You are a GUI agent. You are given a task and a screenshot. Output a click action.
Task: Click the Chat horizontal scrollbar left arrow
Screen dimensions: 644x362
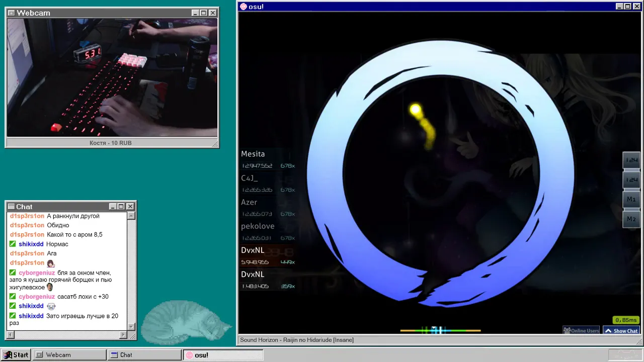click(x=11, y=335)
